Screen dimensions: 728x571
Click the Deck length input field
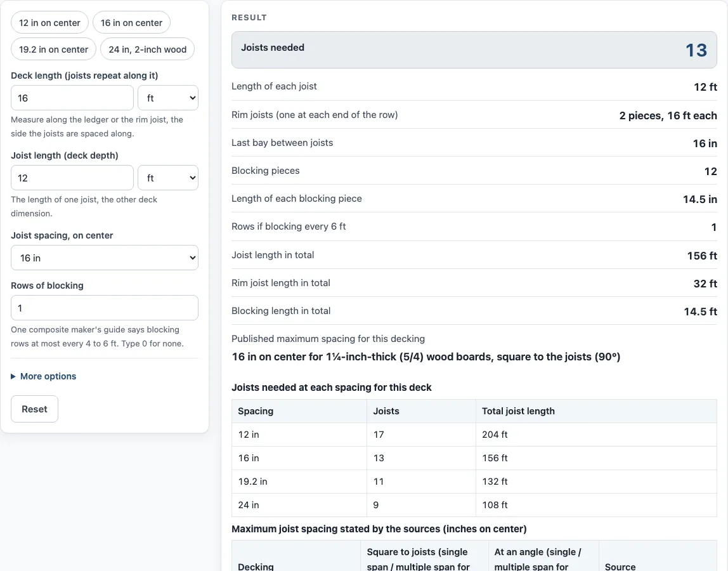[72, 98]
